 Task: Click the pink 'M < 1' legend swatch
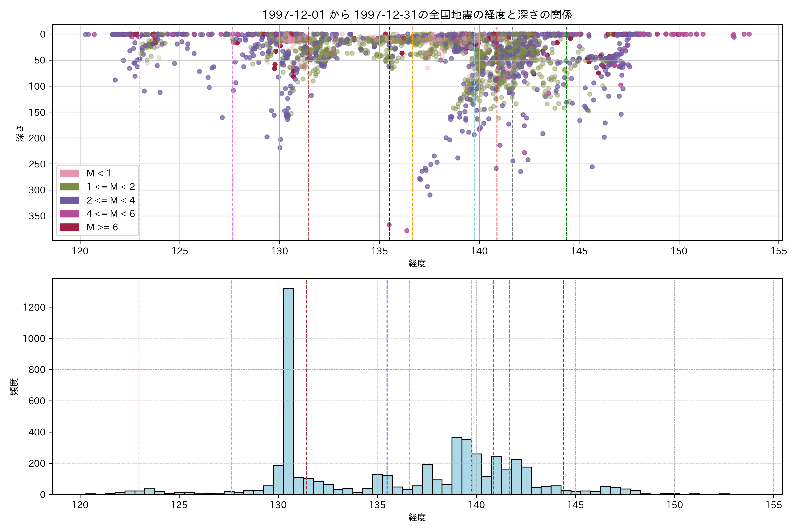(x=70, y=173)
